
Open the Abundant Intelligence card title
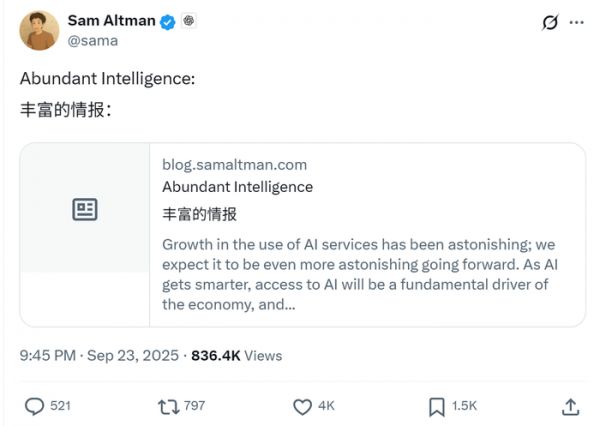pyautogui.click(x=237, y=186)
